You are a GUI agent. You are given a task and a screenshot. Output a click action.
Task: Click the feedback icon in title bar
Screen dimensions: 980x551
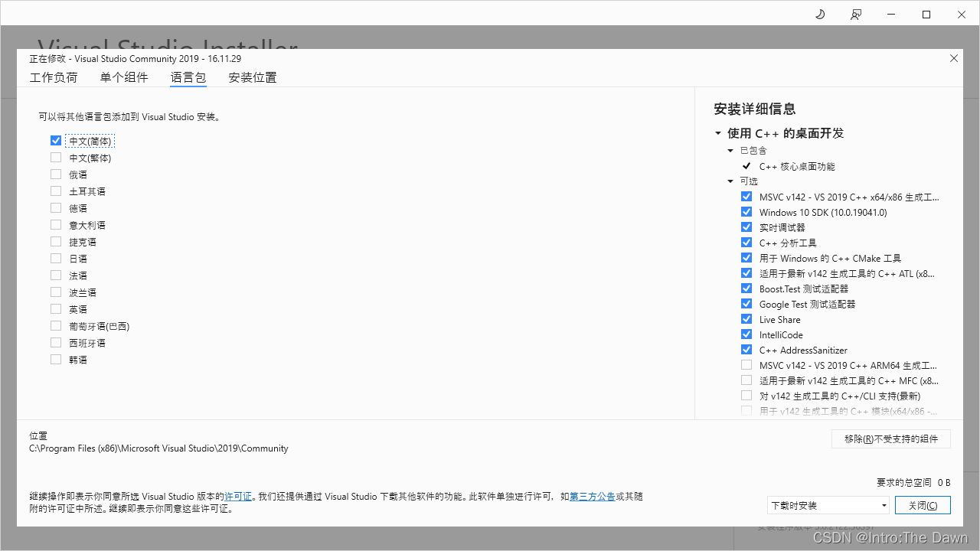point(856,15)
